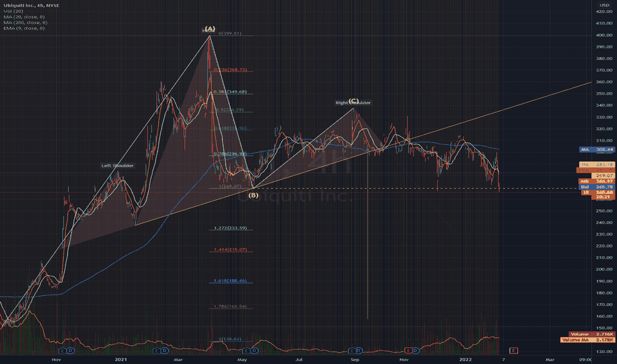The image size is (617, 364).
Task: Open the D dividend marker after the second Nov
Action: pos(416,350)
